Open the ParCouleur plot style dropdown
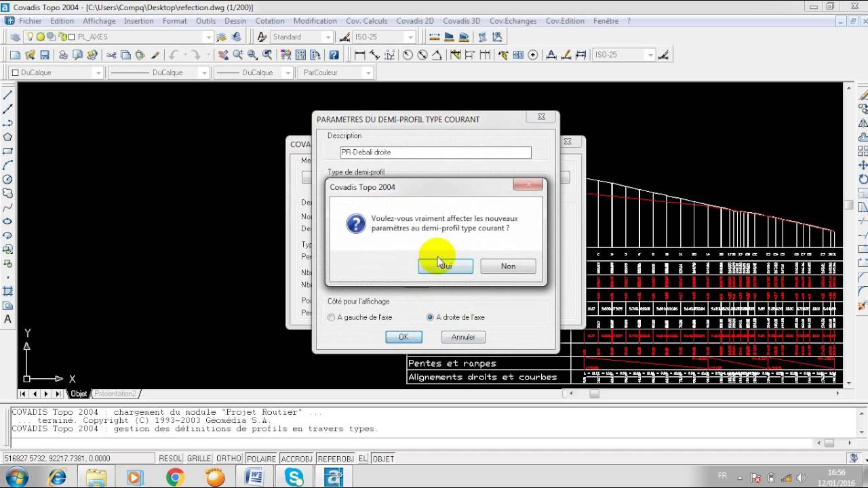 pos(368,73)
